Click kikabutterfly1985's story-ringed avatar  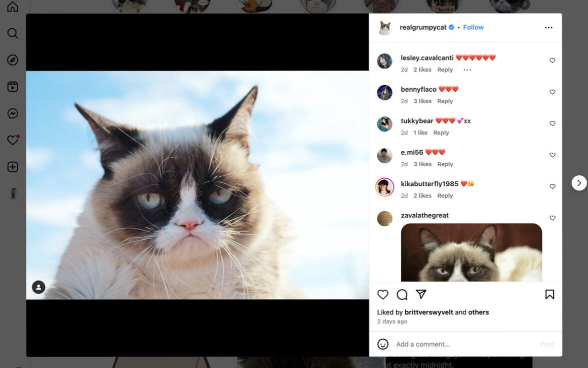pos(385,187)
